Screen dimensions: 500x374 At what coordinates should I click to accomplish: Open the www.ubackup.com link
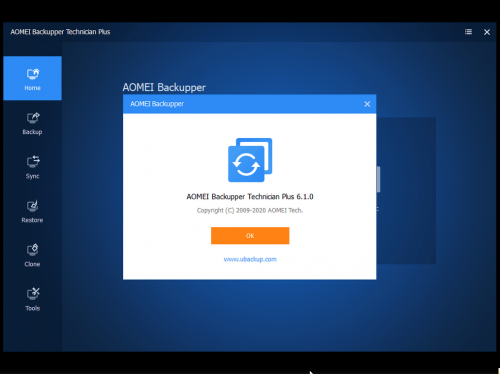click(250, 259)
